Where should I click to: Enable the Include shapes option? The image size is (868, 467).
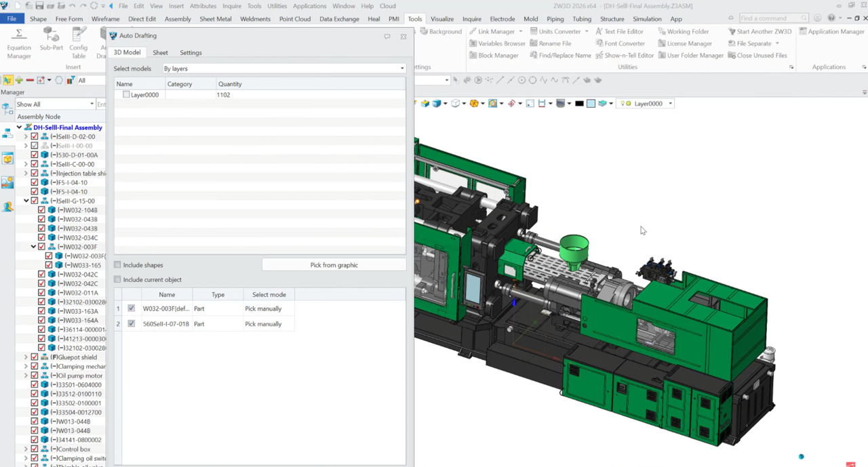click(118, 265)
